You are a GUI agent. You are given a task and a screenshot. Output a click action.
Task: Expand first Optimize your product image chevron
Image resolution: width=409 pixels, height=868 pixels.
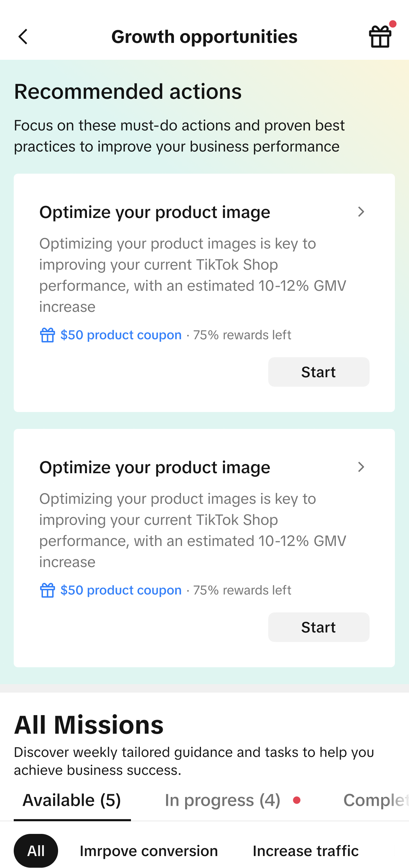pyautogui.click(x=361, y=212)
